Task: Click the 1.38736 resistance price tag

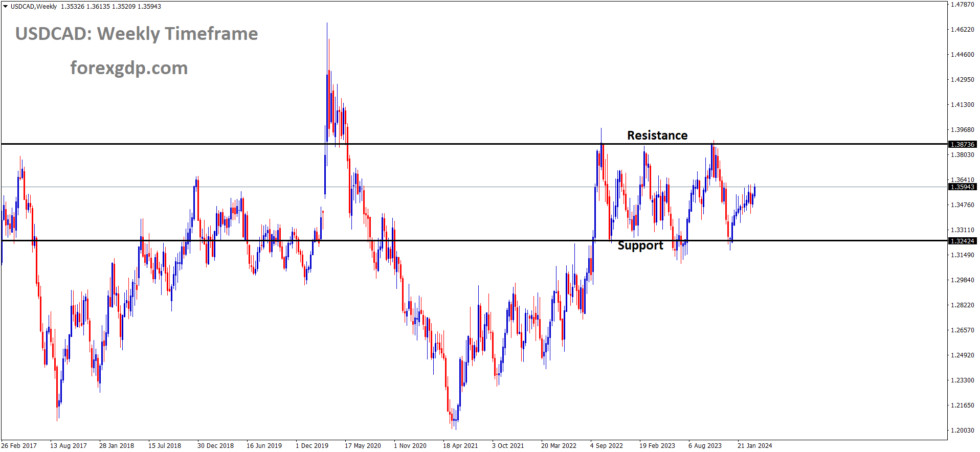Action: click(962, 145)
